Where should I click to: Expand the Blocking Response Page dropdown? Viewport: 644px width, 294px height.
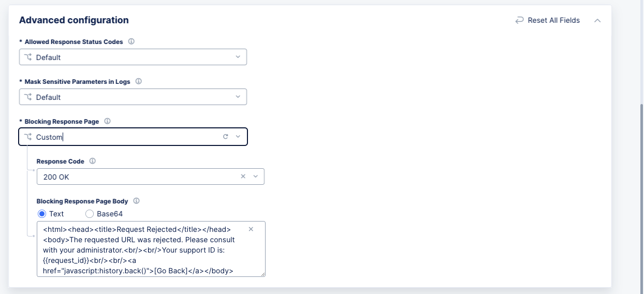click(238, 137)
